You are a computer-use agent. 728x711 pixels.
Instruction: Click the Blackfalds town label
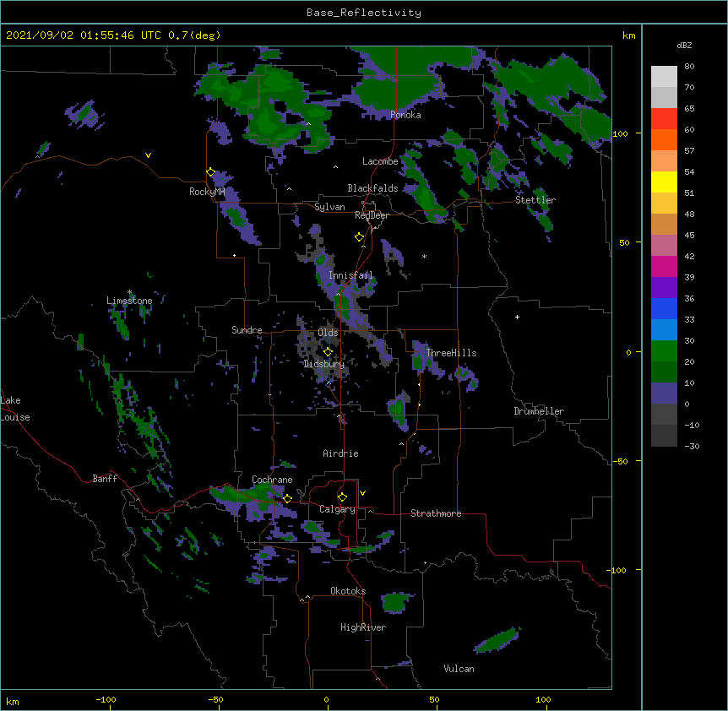coord(372,188)
